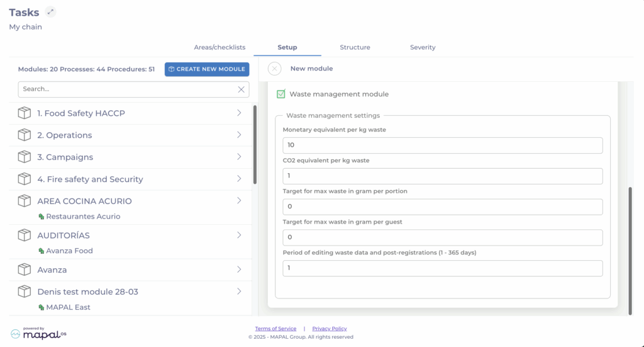Viewport: 644px width, 347px height.
Task: Click the box icon for Food Safety HACCP
Action: coord(25,113)
